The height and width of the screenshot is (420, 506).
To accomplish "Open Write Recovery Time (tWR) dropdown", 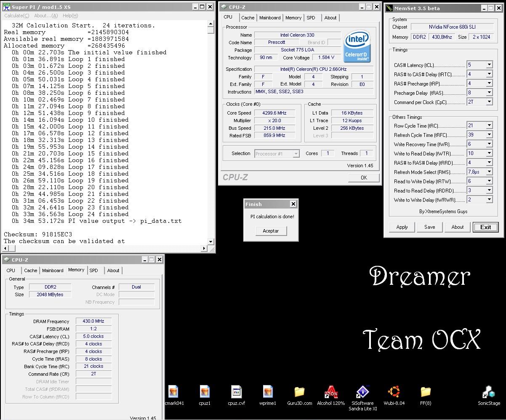I will click(x=489, y=144).
